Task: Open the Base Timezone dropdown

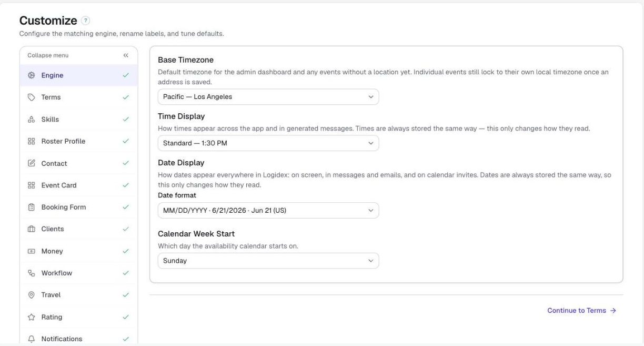Action: click(x=268, y=97)
